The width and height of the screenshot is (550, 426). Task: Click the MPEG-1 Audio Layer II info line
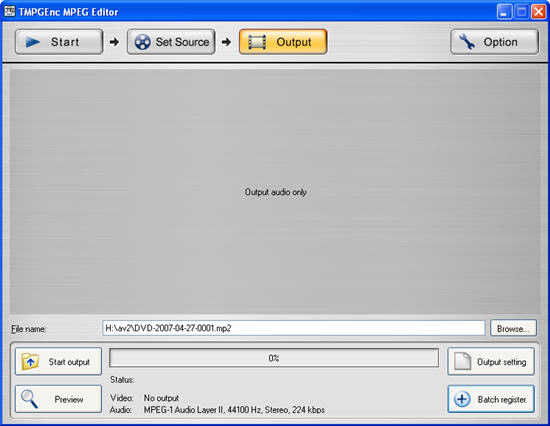pos(234,410)
